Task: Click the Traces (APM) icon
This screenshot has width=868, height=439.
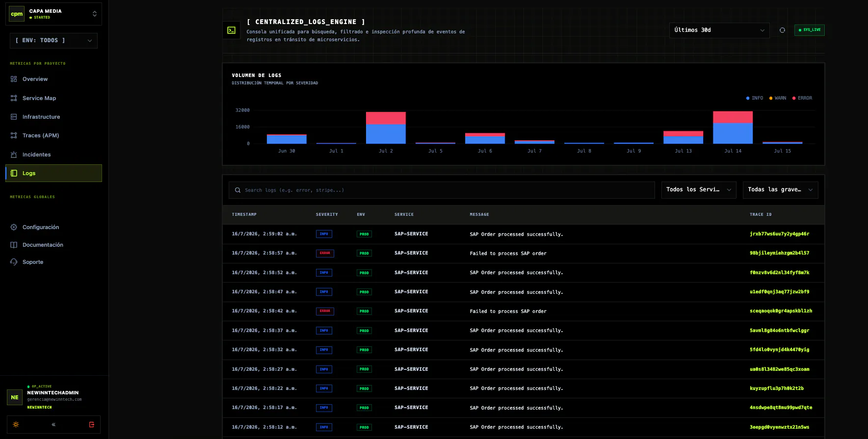Action: pos(14,135)
